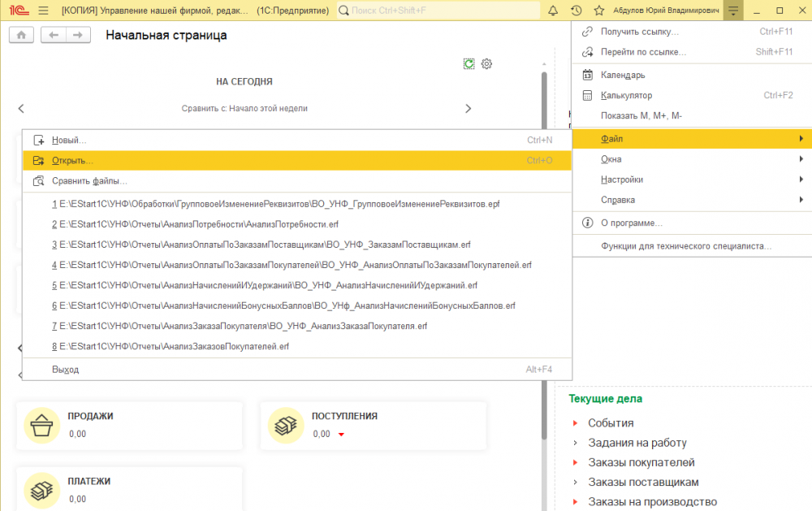
Task: Open О программе... dialog
Action: click(693, 223)
